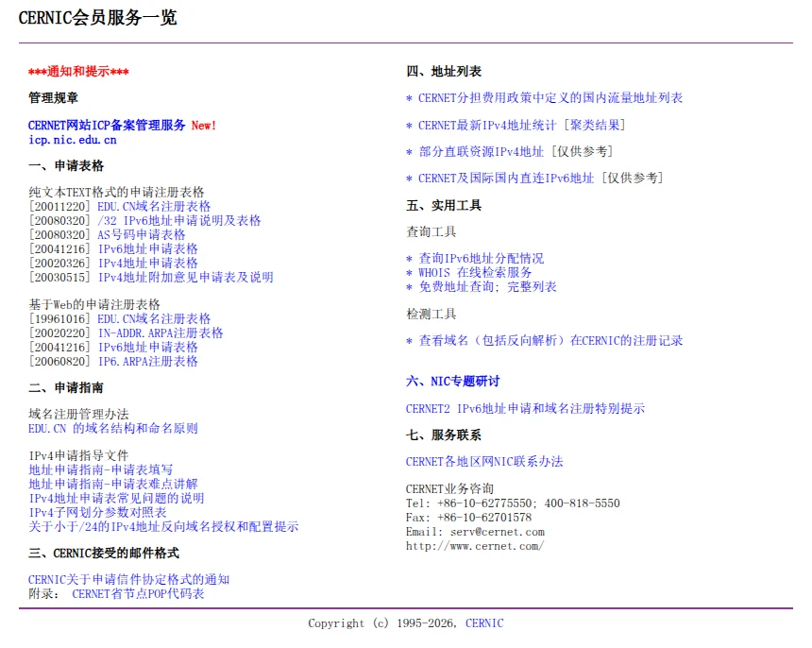Open 部分直联资源IPv4地址 link
812x648 pixels.
(x=482, y=152)
